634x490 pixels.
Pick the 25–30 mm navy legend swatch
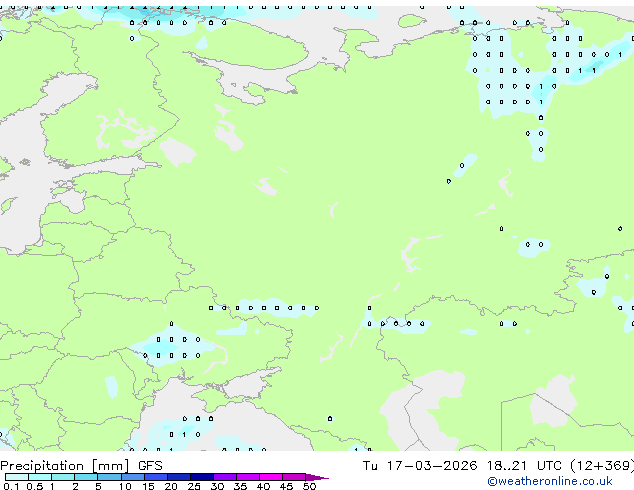pyautogui.click(x=201, y=477)
